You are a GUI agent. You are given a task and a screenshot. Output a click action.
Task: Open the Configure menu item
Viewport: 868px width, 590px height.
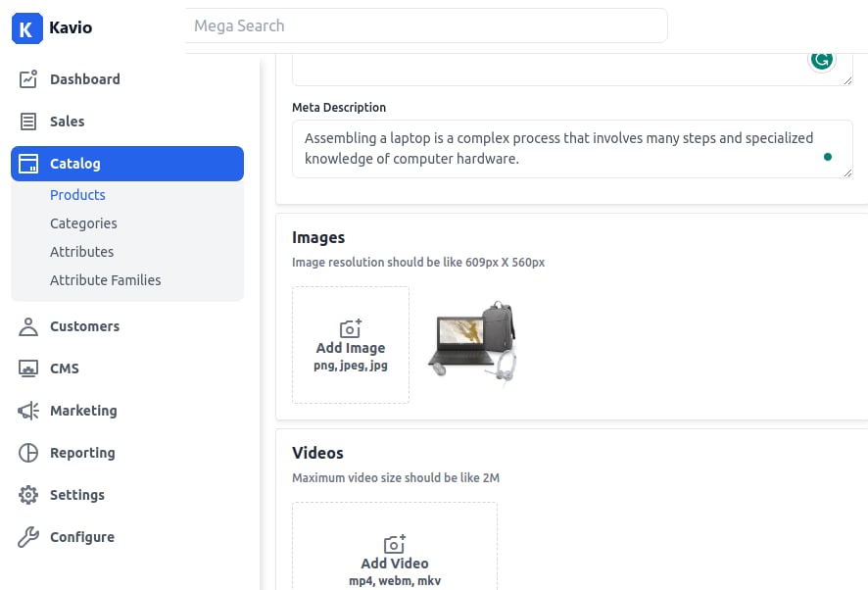(127, 537)
